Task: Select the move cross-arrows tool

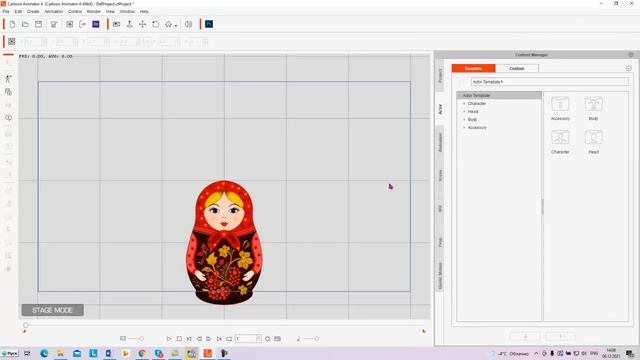Action: [142, 24]
